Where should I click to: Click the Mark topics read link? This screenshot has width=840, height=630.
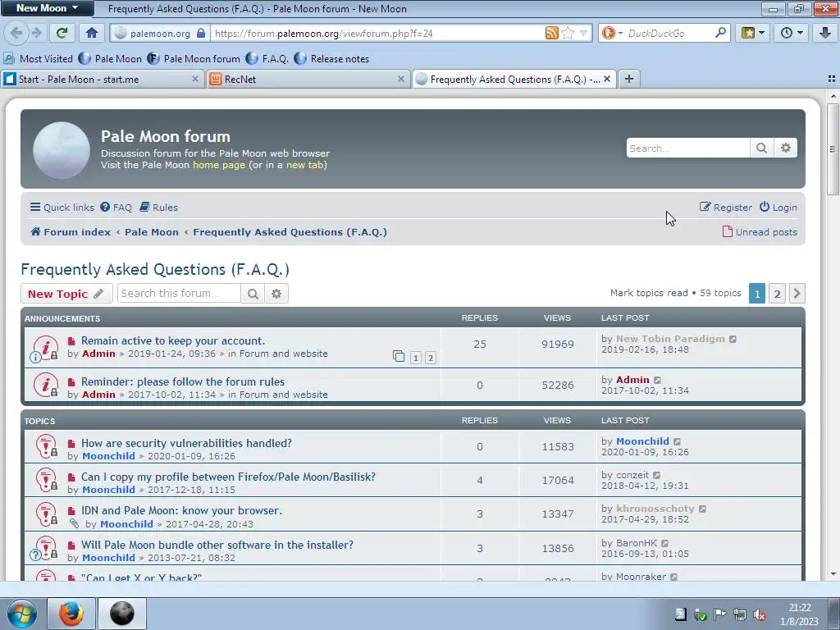tap(649, 293)
